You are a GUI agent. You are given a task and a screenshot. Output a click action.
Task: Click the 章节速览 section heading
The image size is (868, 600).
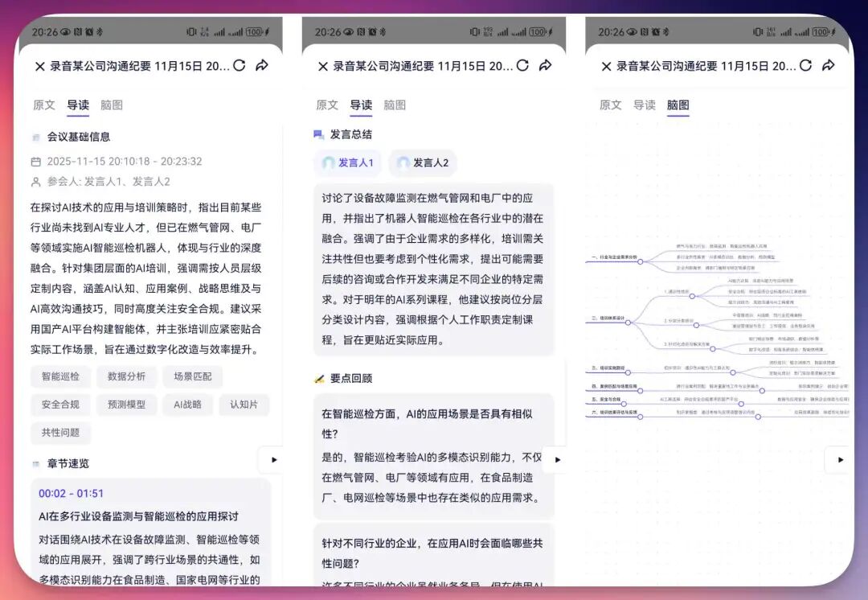[68, 464]
